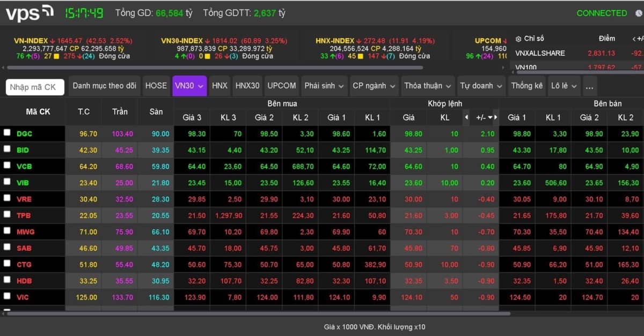
Task: Click the Thống kê button
Action: point(527,86)
